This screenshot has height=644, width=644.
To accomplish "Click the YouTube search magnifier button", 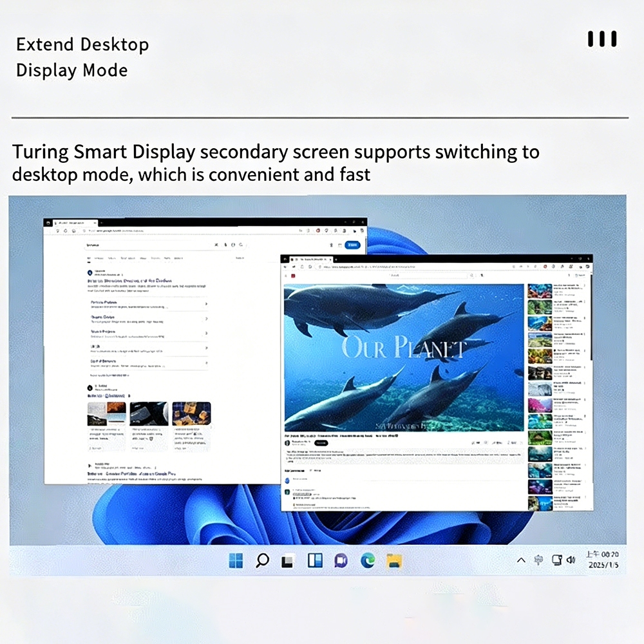I will tap(472, 275).
